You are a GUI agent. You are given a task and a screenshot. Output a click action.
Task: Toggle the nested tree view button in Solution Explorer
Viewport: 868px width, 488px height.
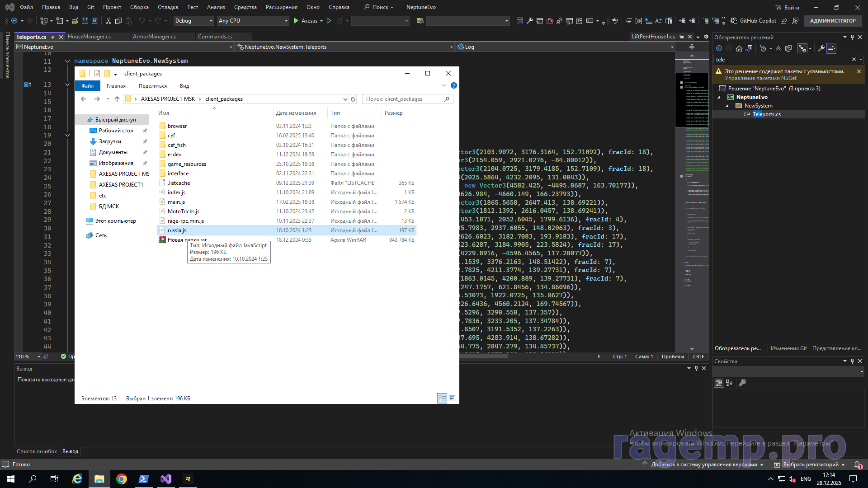point(802,48)
